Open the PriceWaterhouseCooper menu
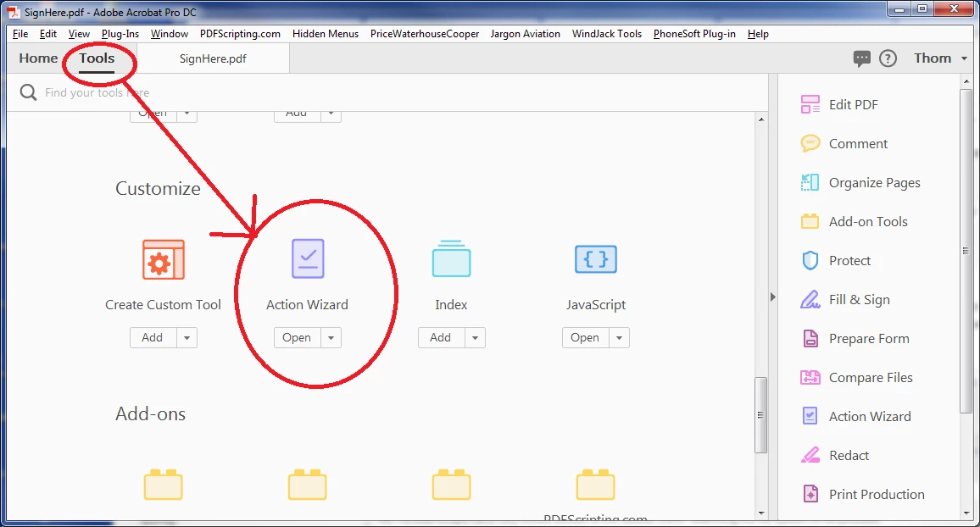 coord(425,34)
